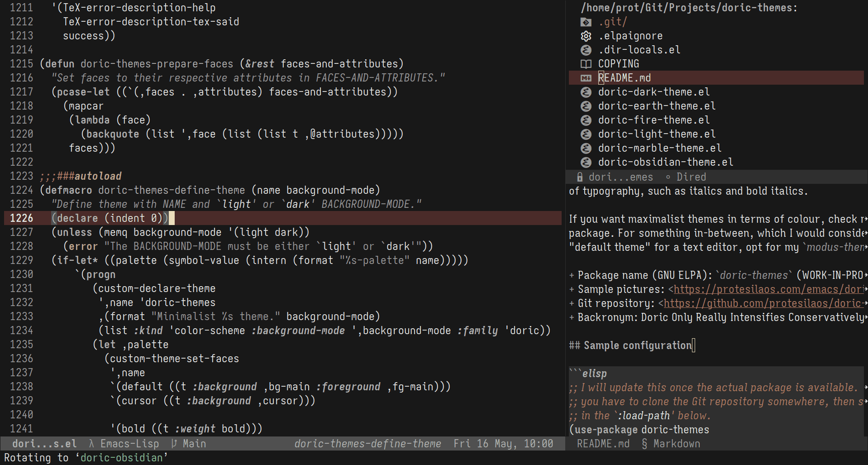Click the pcase-let expression on line 1217
The width and height of the screenshot is (868, 465).
tap(224, 92)
